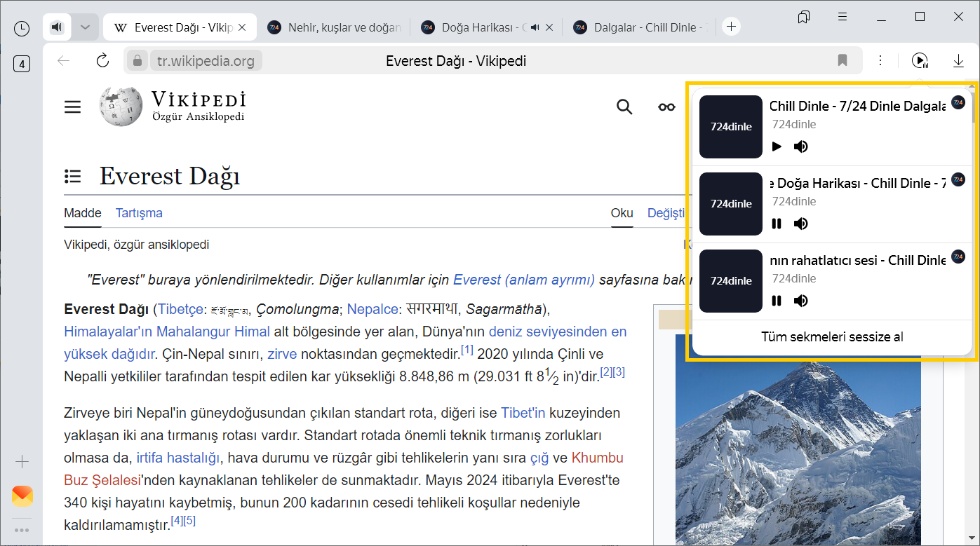
Task: Pause the Doğa Harikası track
Action: click(777, 224)
